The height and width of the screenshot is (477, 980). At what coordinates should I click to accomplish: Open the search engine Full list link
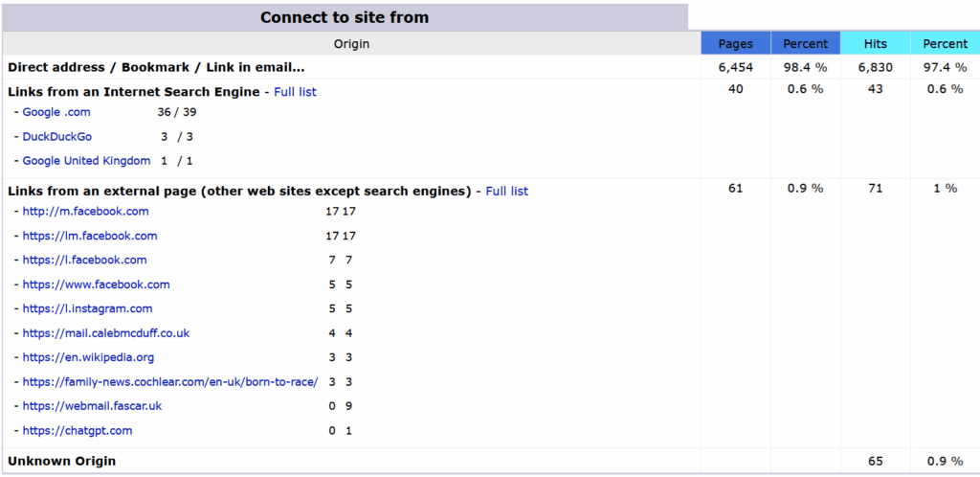(295, 92)
